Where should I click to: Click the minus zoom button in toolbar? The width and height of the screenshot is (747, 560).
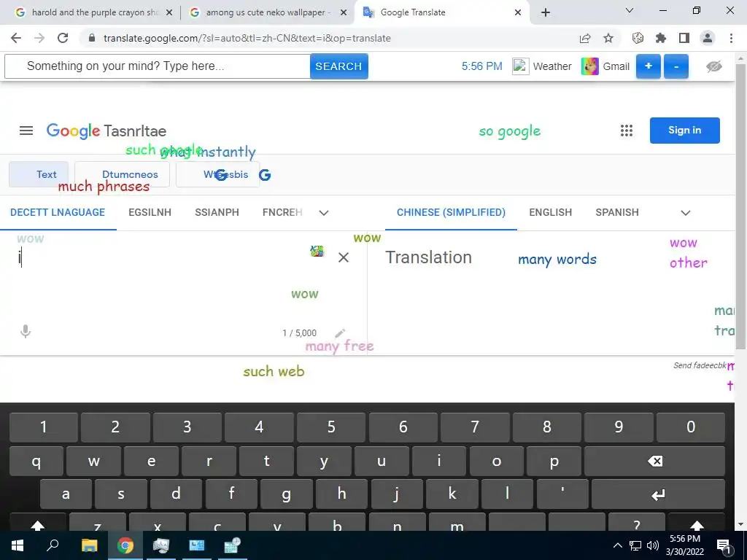676,66
